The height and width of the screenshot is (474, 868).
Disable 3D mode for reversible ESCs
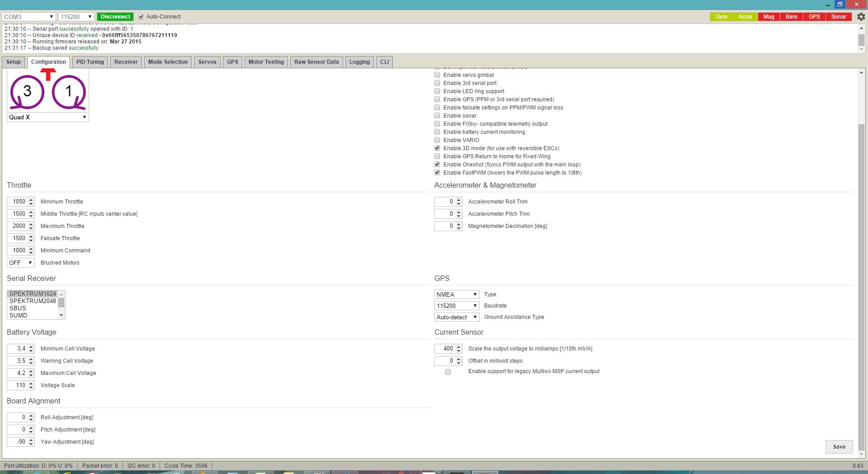[x=437, y=148]
